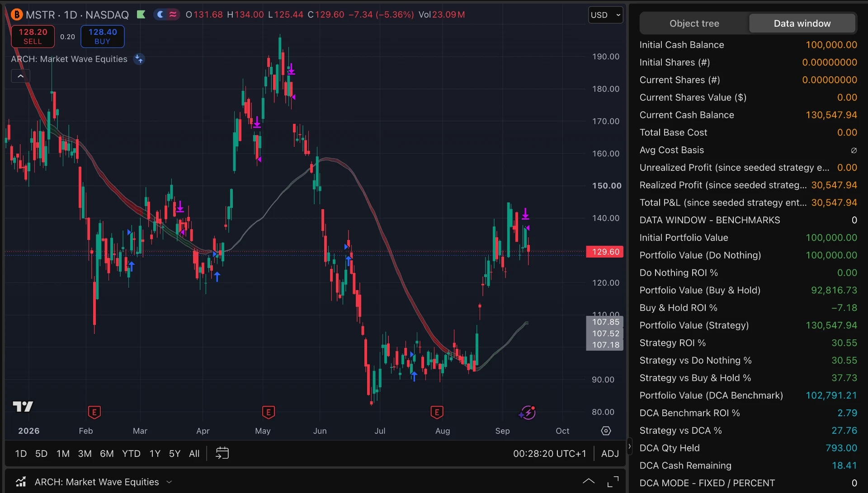The width and height of the screenshot is (868, 493).
Task: Click the Bitcoin symbol logo next to MSTR
Action: tap(17, 14)
